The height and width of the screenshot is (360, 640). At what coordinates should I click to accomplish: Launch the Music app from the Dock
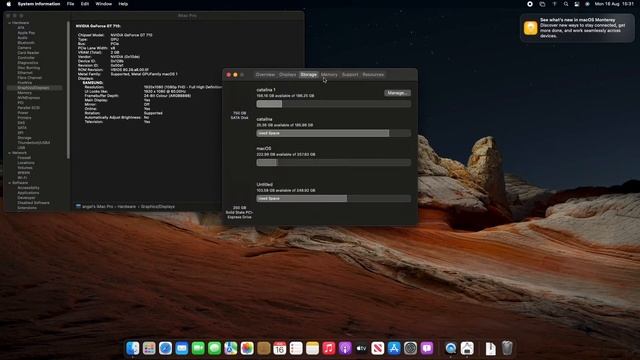[x=329, y=348]
